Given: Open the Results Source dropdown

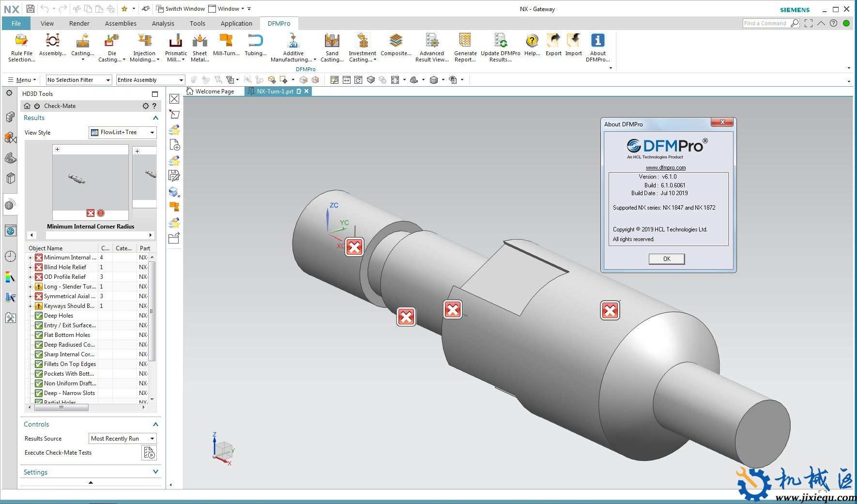Looking at the screenshot, I should pyautogui.click(x=122, y=439).
